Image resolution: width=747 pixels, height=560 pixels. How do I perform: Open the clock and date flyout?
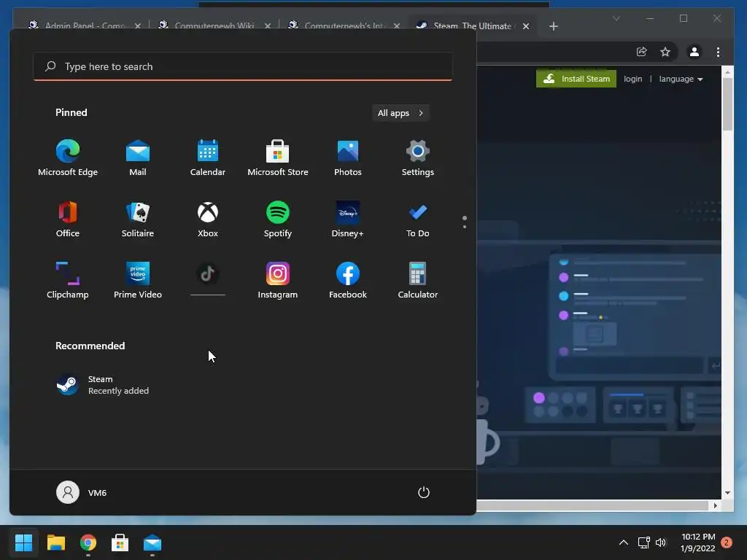(x=698, y=542)
